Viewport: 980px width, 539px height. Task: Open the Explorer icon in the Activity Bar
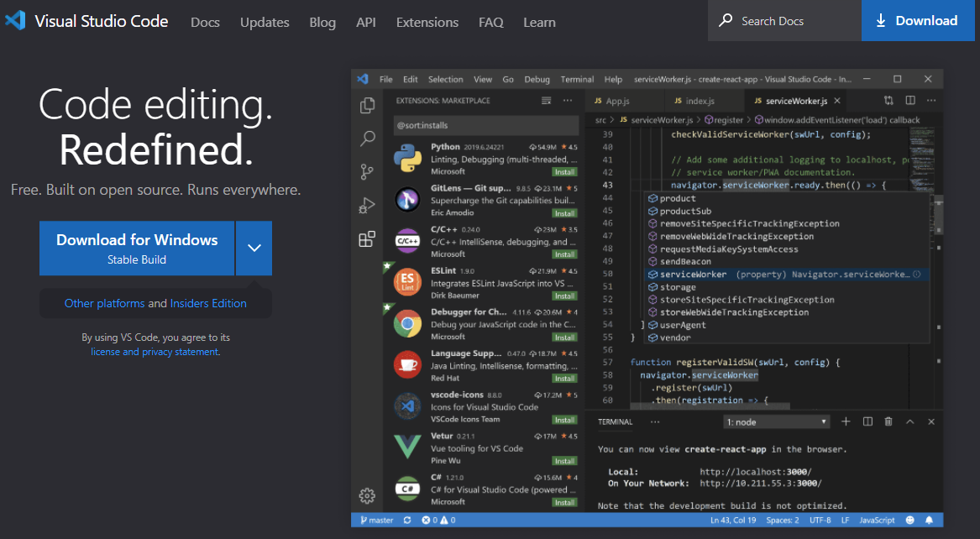tap(367, 104)
